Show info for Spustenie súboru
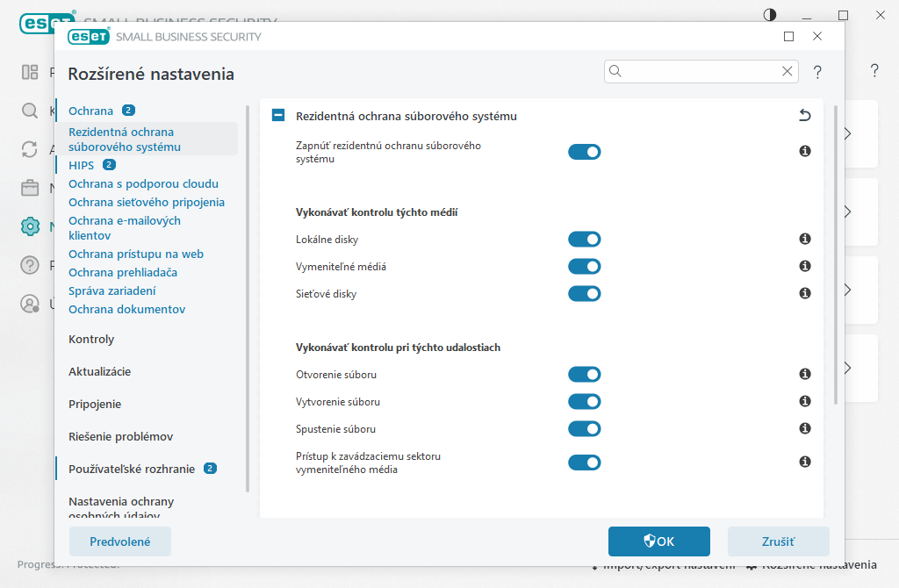The height and width of the screenshot is (588, 899). pos(804,428)
